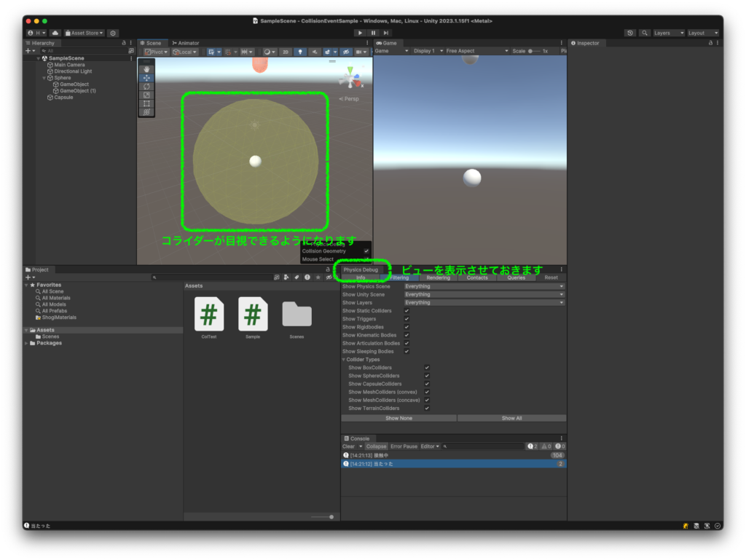Toggle the 2D view button
The height and width of the screenshot is (560, 746).
click(x=286, y=52)
